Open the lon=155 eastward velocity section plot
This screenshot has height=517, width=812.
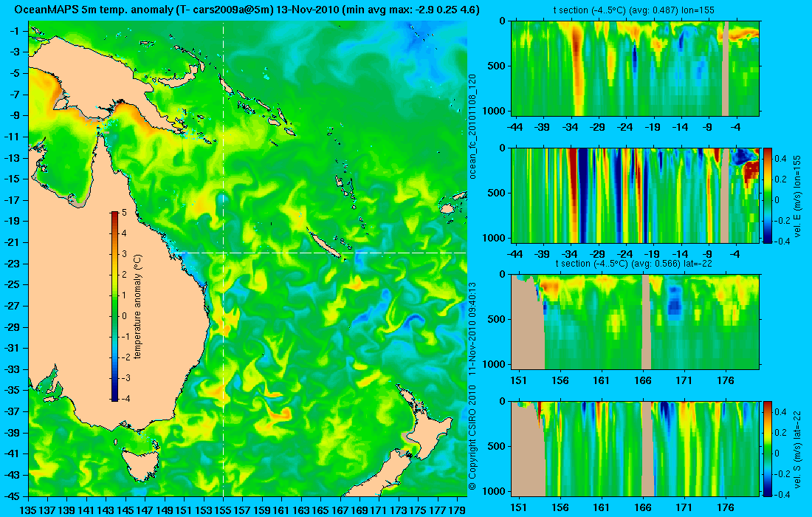click(x=635, y=195)
